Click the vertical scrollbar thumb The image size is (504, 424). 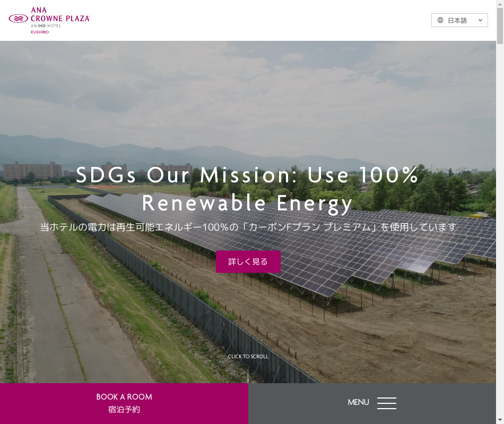click(500, 25)
